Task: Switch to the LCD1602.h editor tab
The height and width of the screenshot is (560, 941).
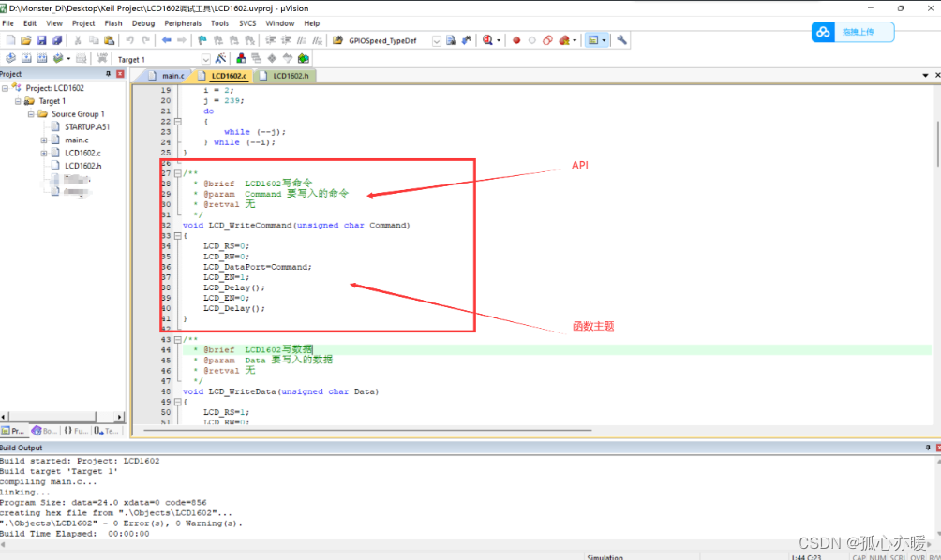Action: point(285,76)
